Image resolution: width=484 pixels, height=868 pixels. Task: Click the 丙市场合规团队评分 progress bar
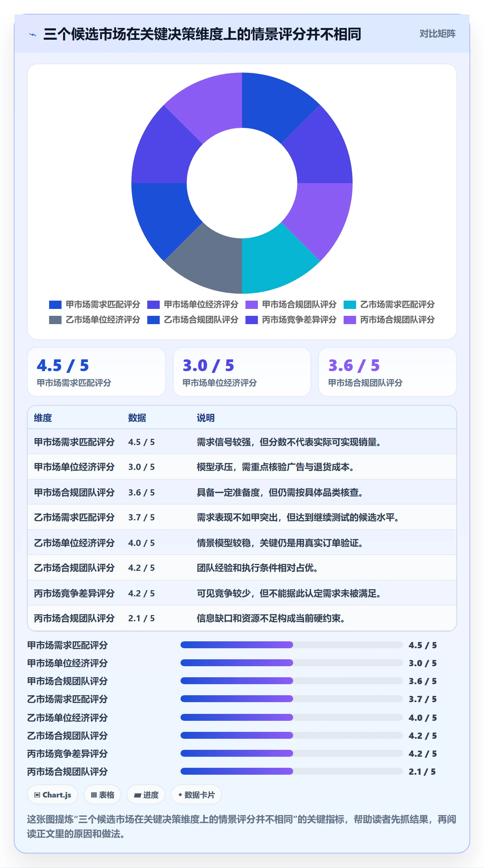(292, 771)
